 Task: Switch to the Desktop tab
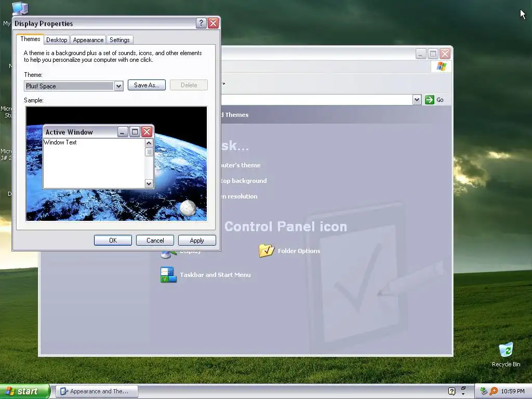(x=57, y=39)
